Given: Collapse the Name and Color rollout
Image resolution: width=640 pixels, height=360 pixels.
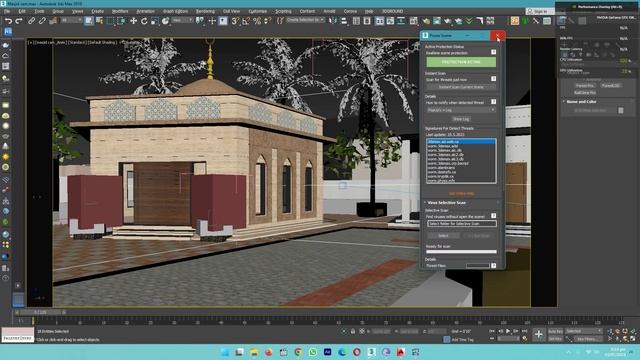Looking at the screenshot, I should tap(581, 102).
